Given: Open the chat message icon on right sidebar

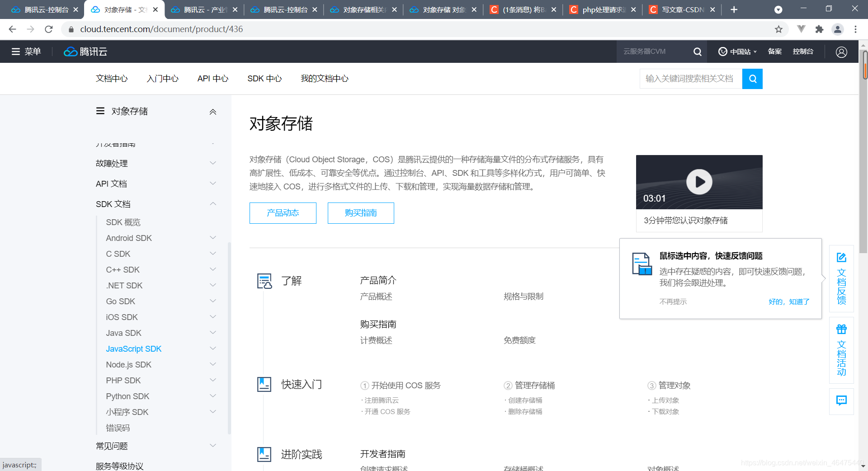Looking at the screenshot, I should click(841, 401).
